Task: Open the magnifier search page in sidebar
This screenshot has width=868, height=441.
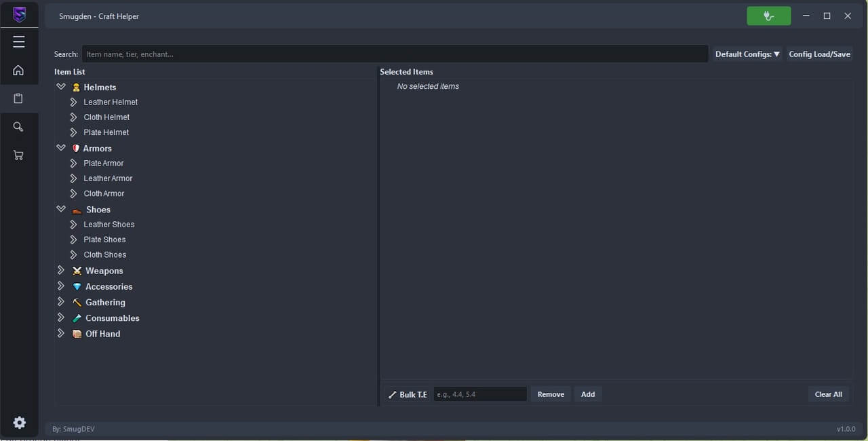Action: [19, 128]
